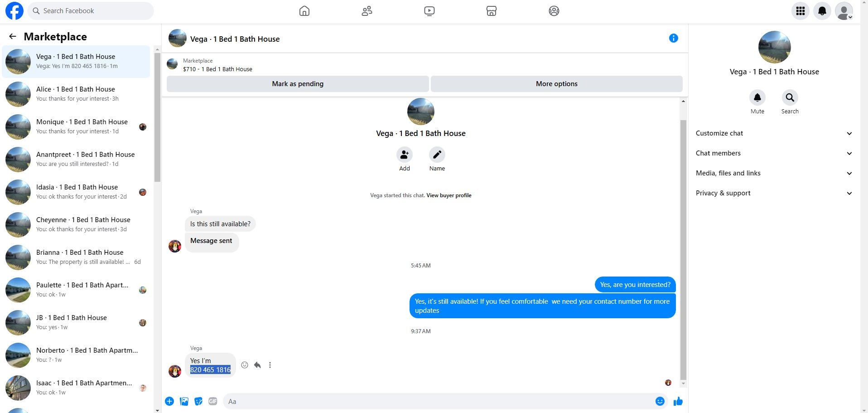The height and width of the screenshot is (413, 868).
Task: Open View buyer profile link
Action: point(449,195)
